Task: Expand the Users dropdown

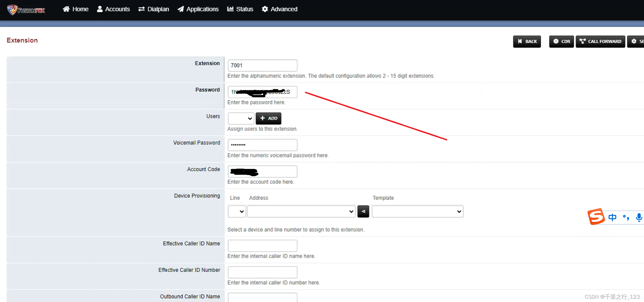Action: tap(241, 118)
